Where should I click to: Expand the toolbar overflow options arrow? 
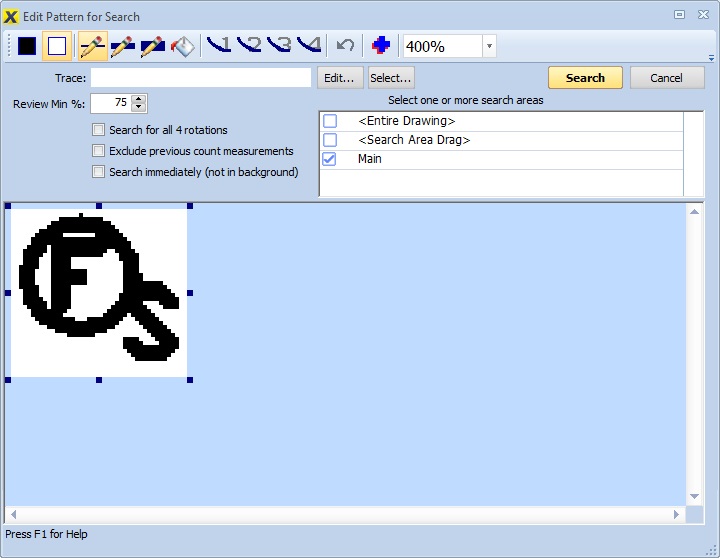(x=711, y=58)
